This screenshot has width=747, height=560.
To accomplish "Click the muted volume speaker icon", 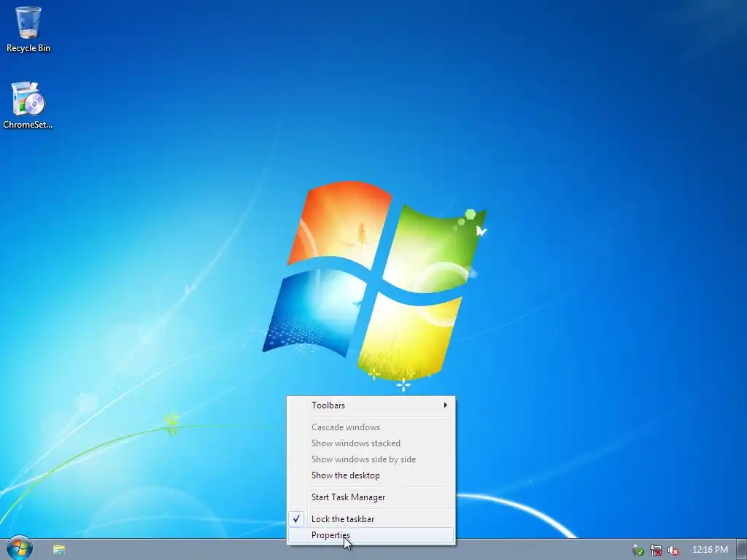I will 673,550.
